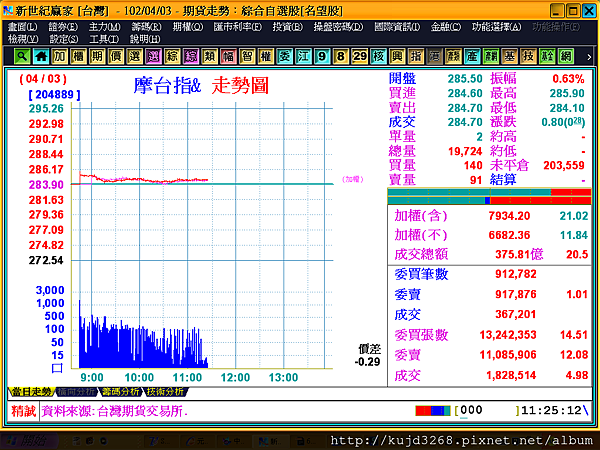The image size is (600, 450).
Task: Select the 智 toolbar icon
Action: click(247, 57)
